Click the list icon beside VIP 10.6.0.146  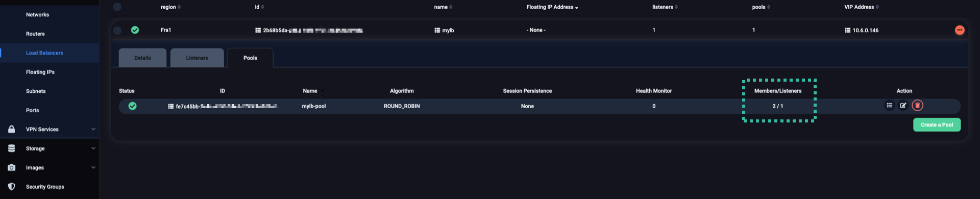pos(847,30)
